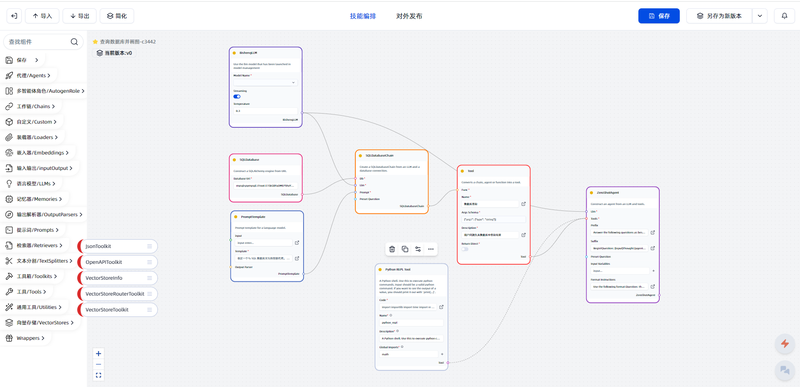Click Temperature field in BishengLLM node
Image resolution: width=800 pixels, height=387 pixels.
tap(265, 110)
